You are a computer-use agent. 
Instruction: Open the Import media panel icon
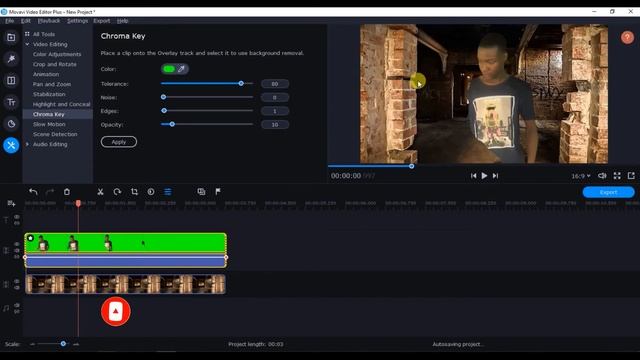(11, 38)
